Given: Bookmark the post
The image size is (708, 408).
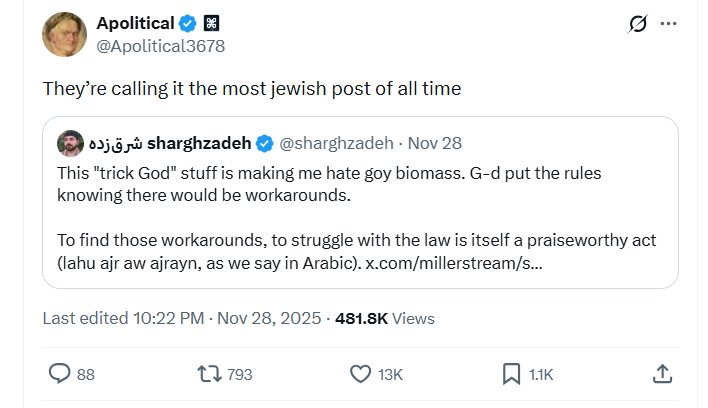Looking at the screenshot, I should [511, 374].
